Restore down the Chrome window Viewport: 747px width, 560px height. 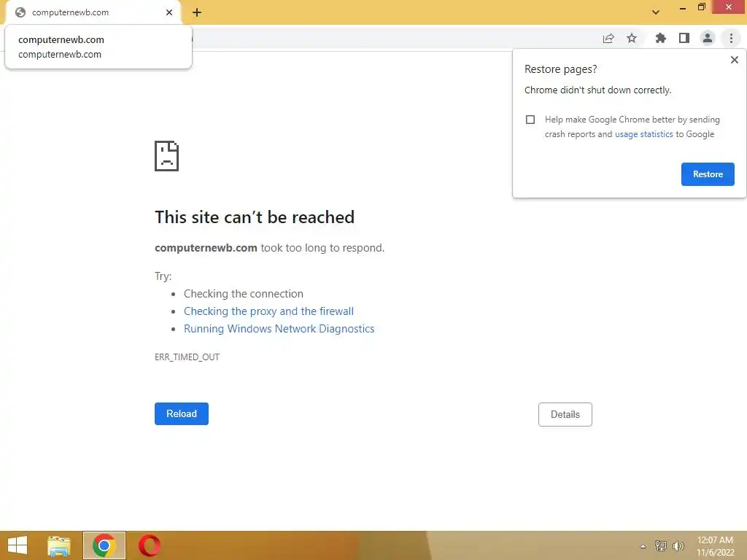702,7
